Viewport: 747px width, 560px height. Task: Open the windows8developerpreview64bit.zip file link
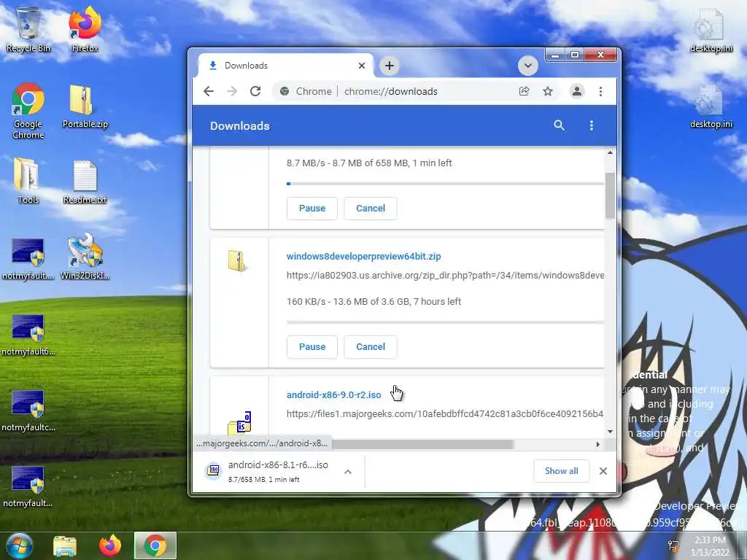pos(363,256)
